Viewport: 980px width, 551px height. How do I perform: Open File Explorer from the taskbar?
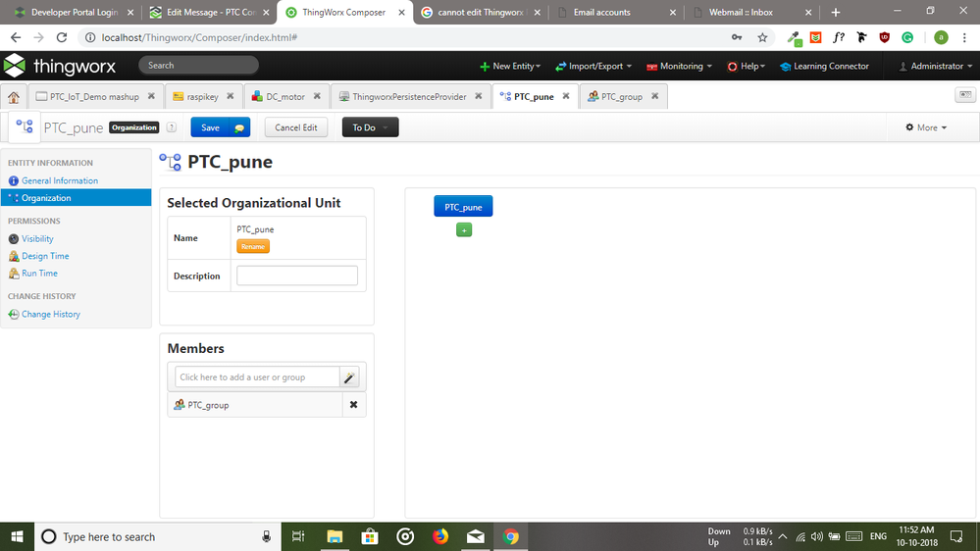[x=335, y=536]
